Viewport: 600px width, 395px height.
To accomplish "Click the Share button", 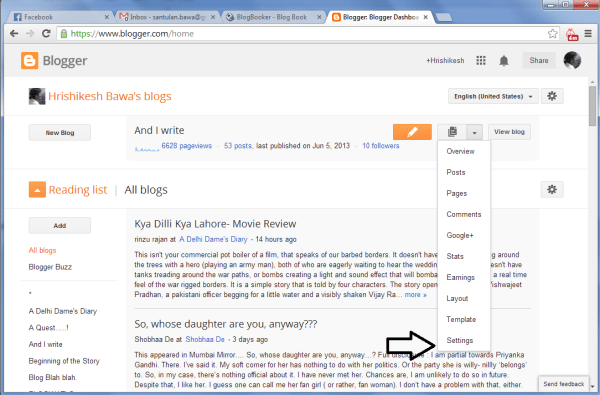I will pos(539,60).
